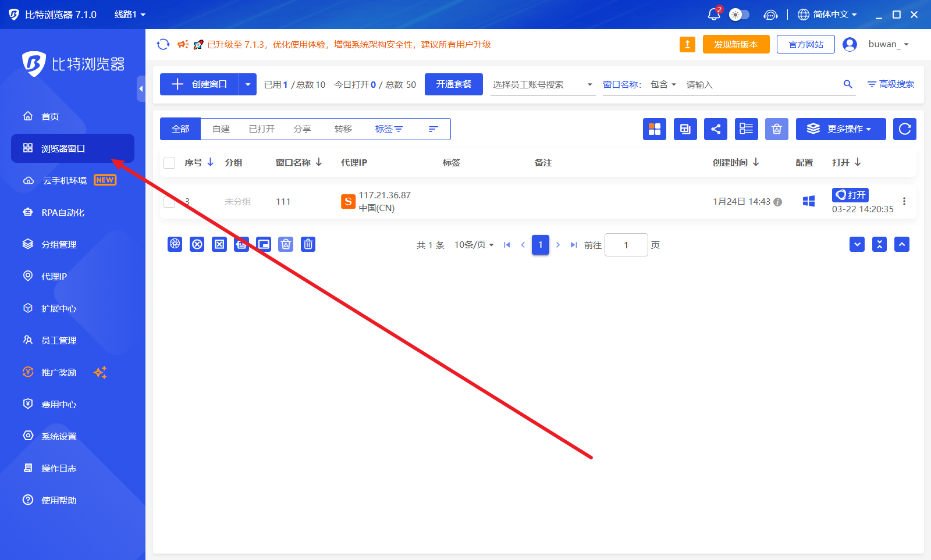Open 操作日志 in sidebar

(x=73, y=468)
